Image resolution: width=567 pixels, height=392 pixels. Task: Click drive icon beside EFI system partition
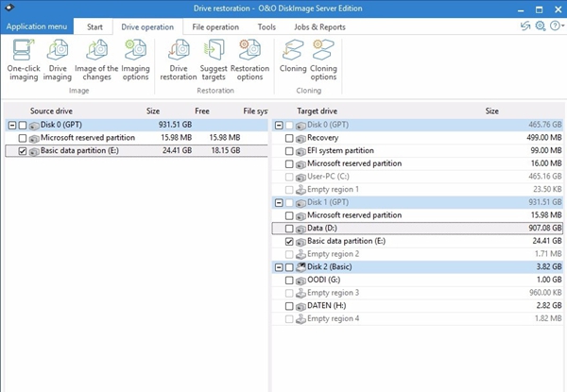301,151
